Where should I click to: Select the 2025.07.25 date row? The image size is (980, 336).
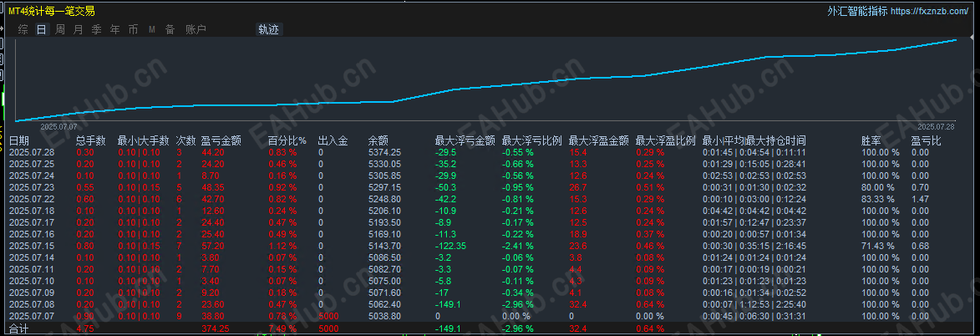tap(32, 164)
